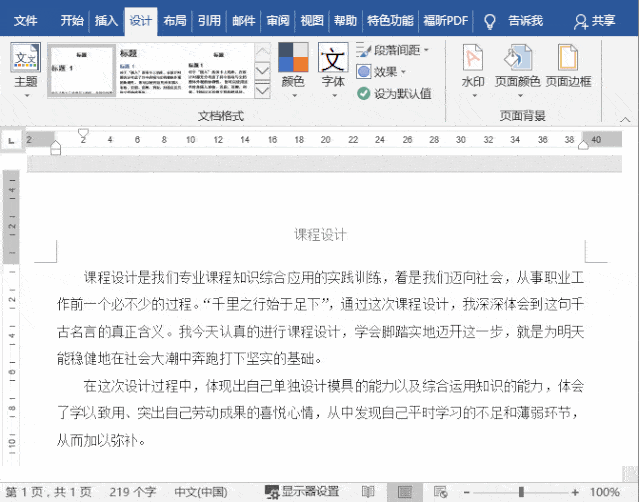639x502 pixels.
Task: Switch to the 开始 tab
Action: click(72, 21)
